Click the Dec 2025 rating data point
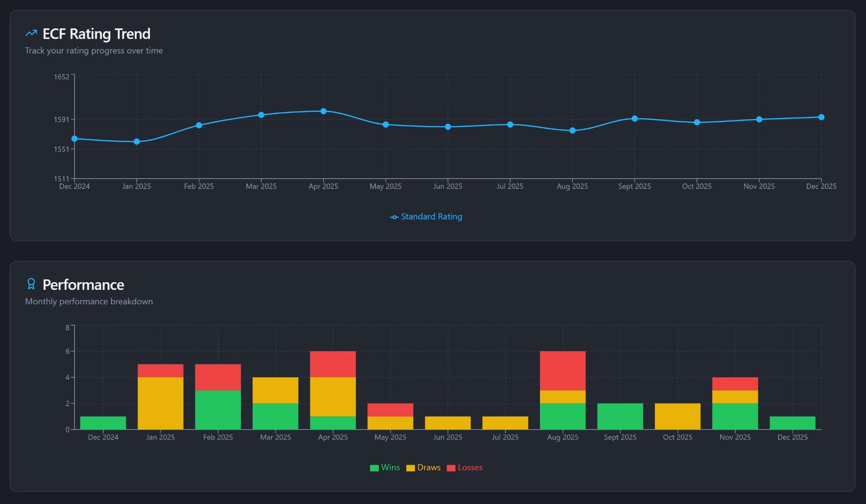Image resolution: width=866 pixels, height=504 pixels. click(821, 117)
